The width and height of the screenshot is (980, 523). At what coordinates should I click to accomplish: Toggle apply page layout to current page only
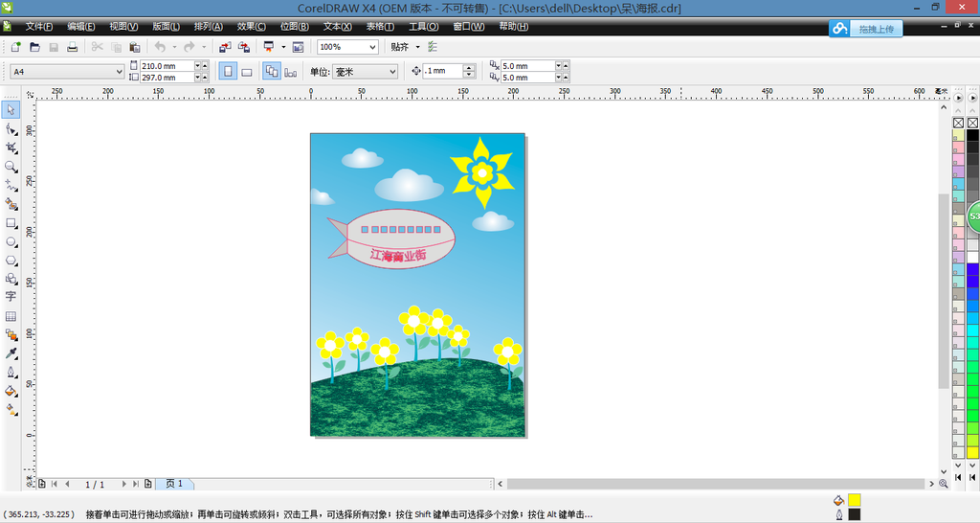[x=291, y=72]
